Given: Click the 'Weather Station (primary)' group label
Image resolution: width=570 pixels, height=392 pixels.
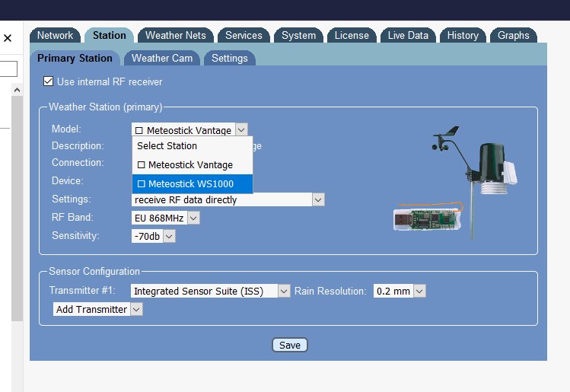Looking at the screenshot, I should click(106, 107).
